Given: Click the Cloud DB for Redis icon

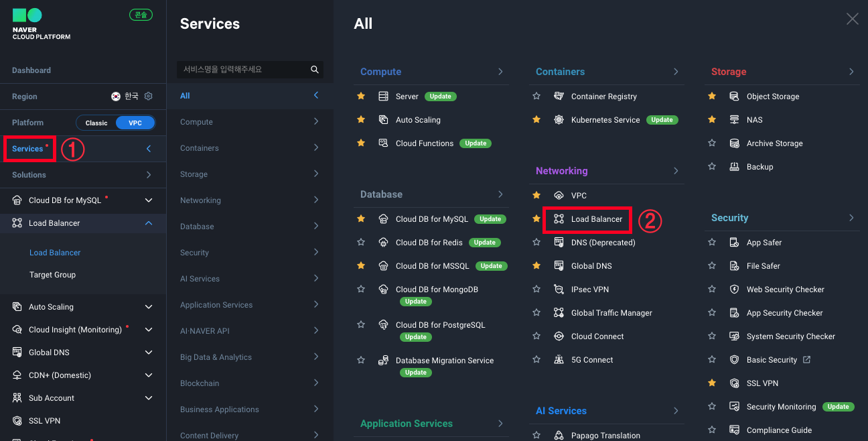Looking at the screenshot, I should tap(384, 242).
